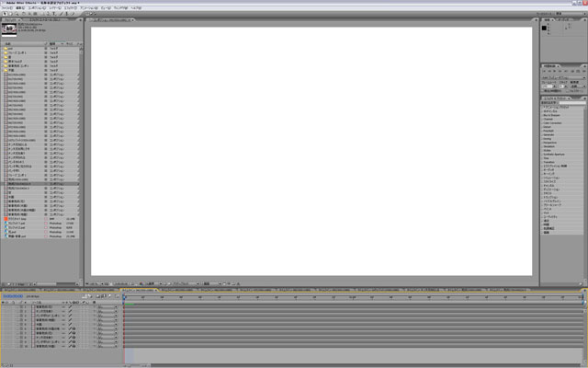Select the Brush tool
The width and height of the screenshot is (588, 368).
click(61, 14)
